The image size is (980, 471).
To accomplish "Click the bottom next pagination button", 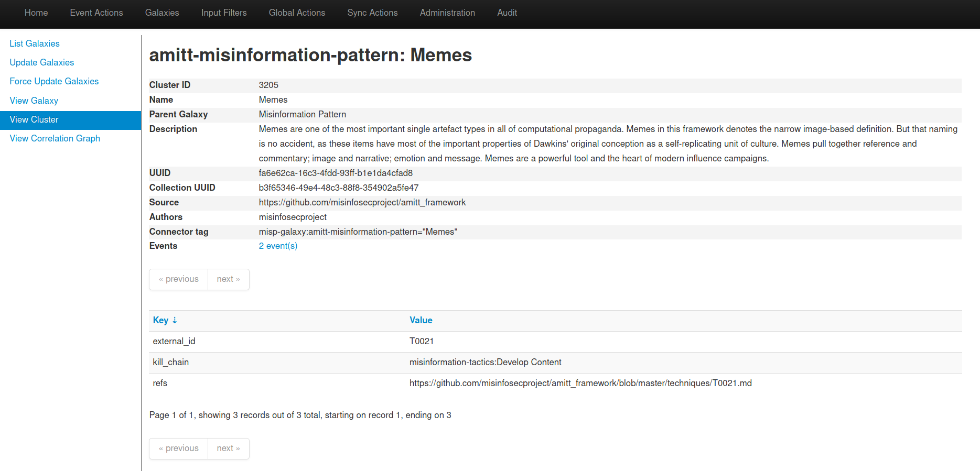I will 228,448.
